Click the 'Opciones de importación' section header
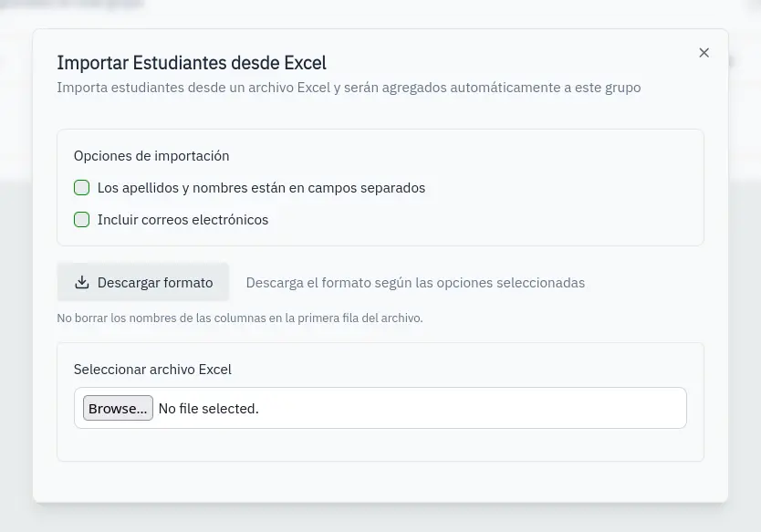 pyautogui.click(x=151, y=155)
